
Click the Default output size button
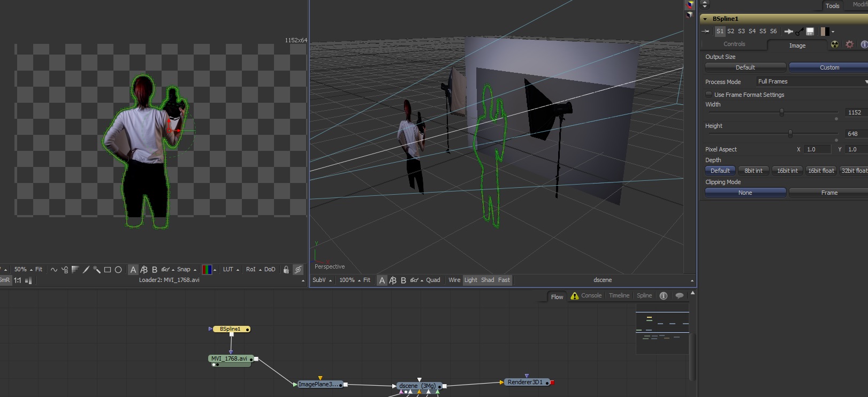(745, 67)
